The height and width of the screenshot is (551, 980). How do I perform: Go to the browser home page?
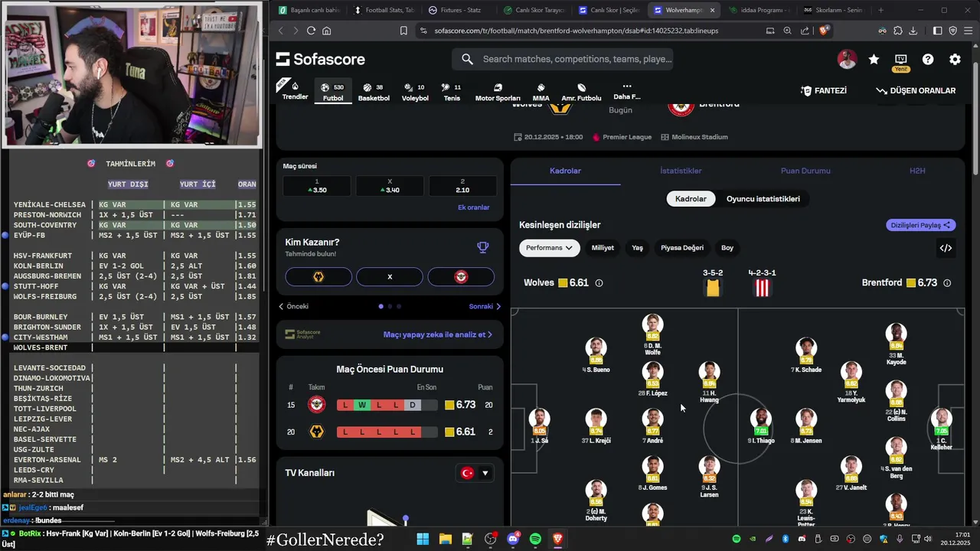(327, 31)
